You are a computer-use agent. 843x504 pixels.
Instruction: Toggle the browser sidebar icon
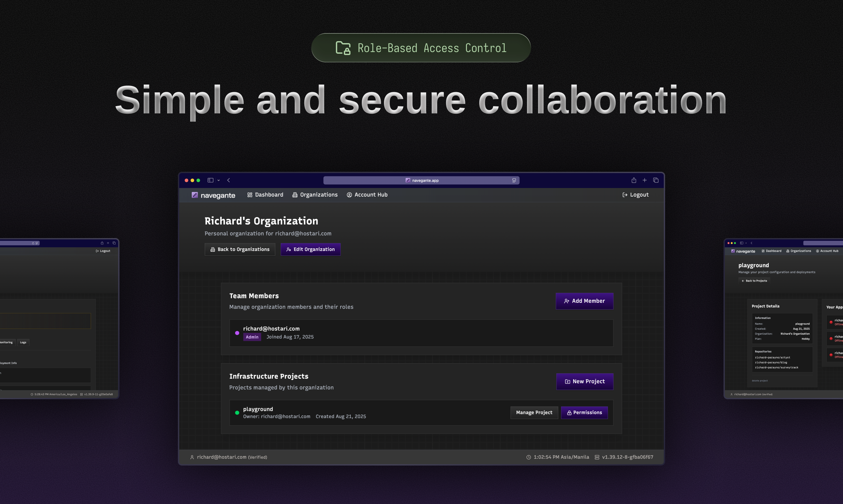pyautogui.click(x=210, y=180)
